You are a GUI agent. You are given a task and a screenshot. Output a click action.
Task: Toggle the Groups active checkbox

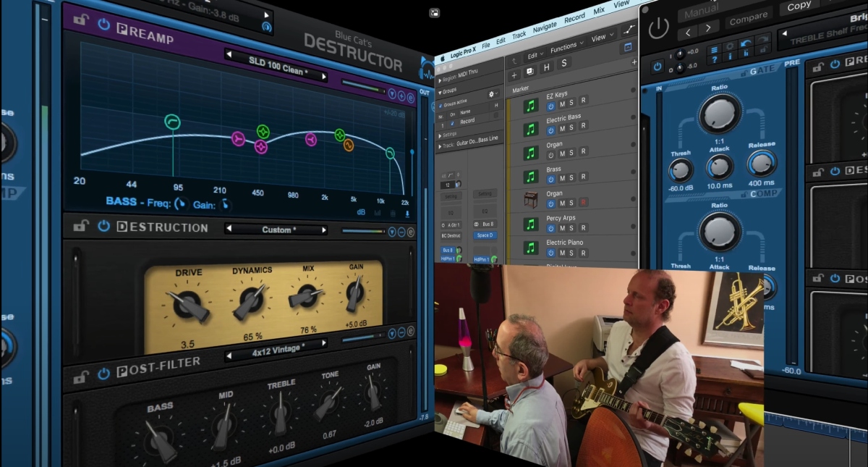tap(441, 106)
